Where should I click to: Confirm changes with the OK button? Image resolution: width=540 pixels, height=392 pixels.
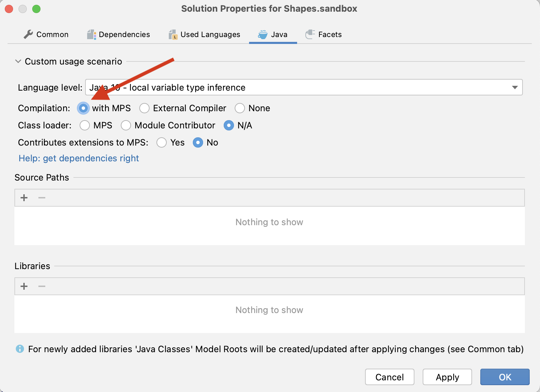tap(504, 377)
